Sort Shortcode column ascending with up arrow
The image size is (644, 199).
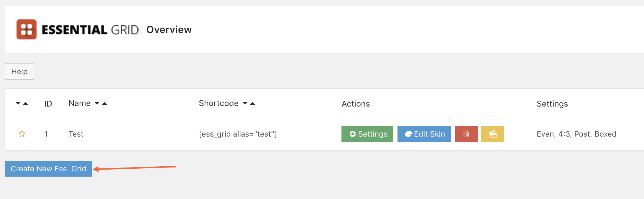pos(252,103)
